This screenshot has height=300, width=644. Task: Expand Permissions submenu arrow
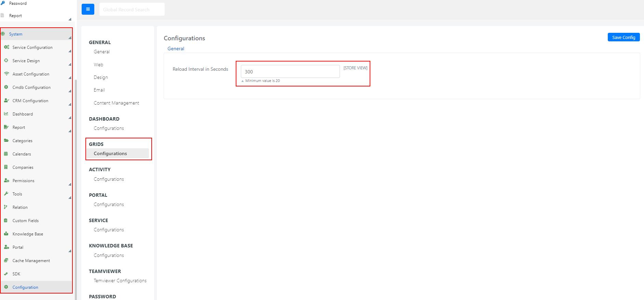click(70, 185)
